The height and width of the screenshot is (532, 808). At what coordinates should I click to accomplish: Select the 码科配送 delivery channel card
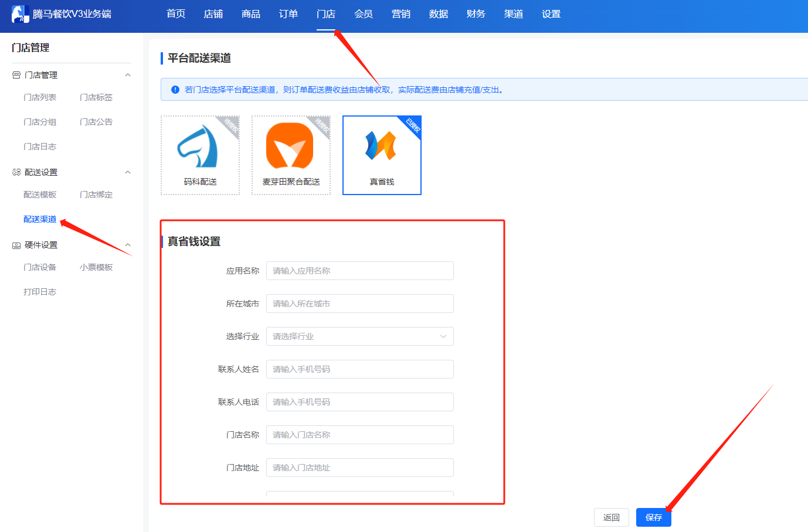(200, 155)
